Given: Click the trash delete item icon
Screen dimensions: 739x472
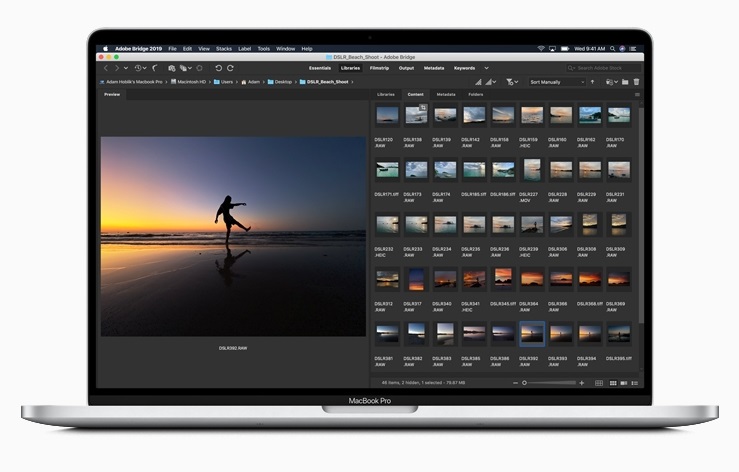Looking at the screenshot, I should pyautogui.click(x=636, y=82).
